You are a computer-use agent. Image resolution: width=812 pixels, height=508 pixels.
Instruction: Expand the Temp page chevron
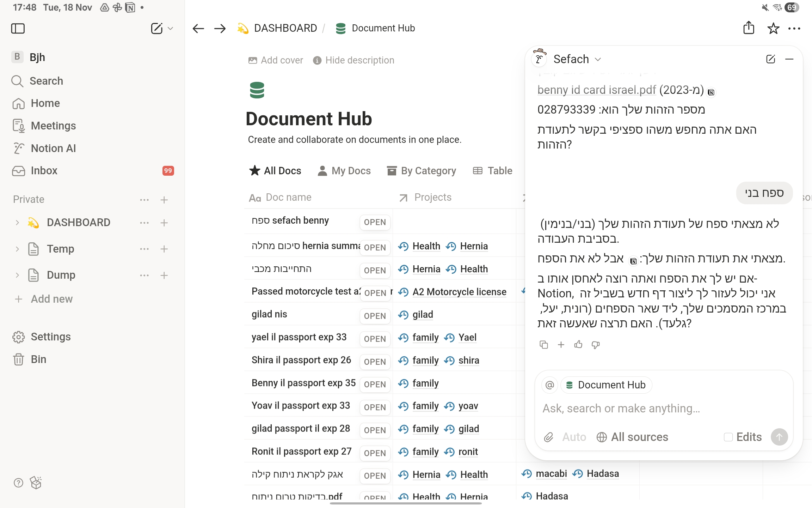tap(17, 249)
